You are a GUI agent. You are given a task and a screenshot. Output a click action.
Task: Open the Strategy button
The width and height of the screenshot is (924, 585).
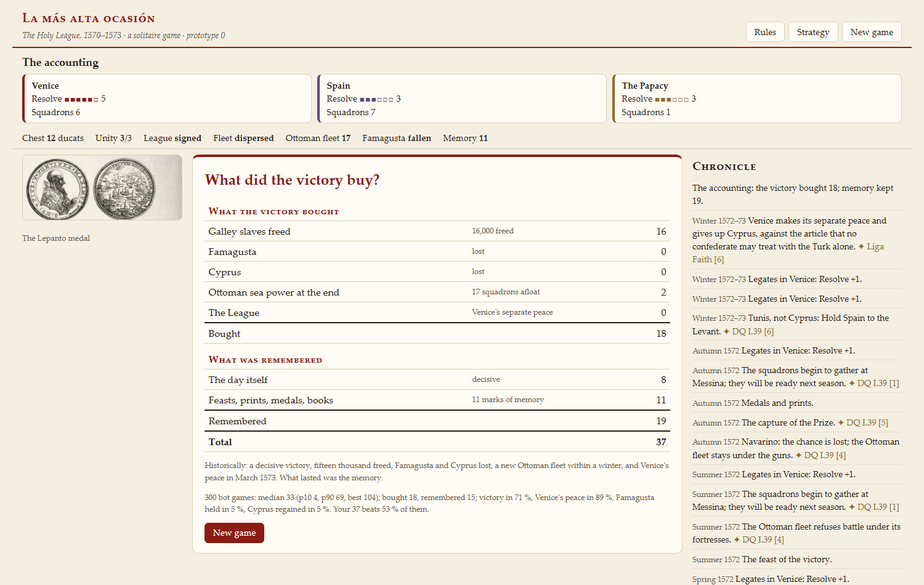pos(813,32)
